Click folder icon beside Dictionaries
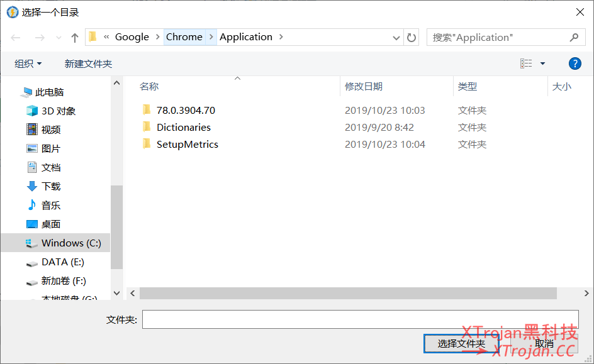The image size is (594, 364). [x=147, y=127]
